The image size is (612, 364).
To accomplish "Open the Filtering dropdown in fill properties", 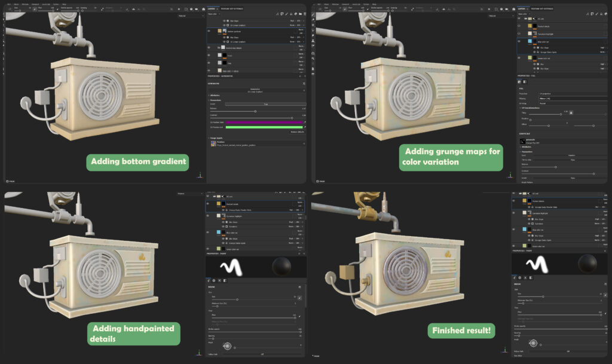I will [x=556, y=99].
